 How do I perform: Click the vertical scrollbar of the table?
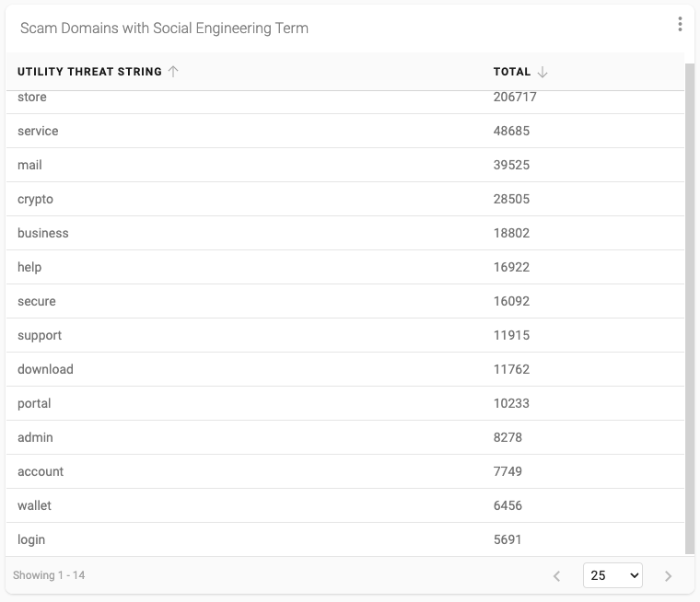690,308
